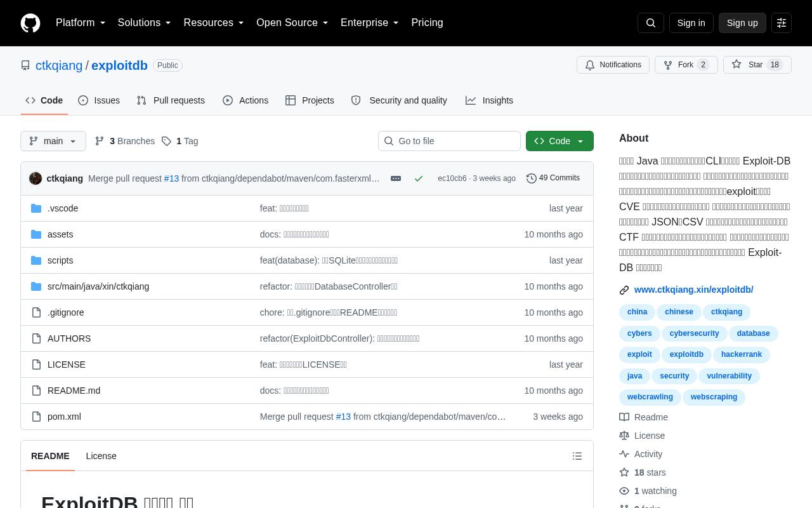Open the ctkqiang owner profile link

(x=59, y=65)
